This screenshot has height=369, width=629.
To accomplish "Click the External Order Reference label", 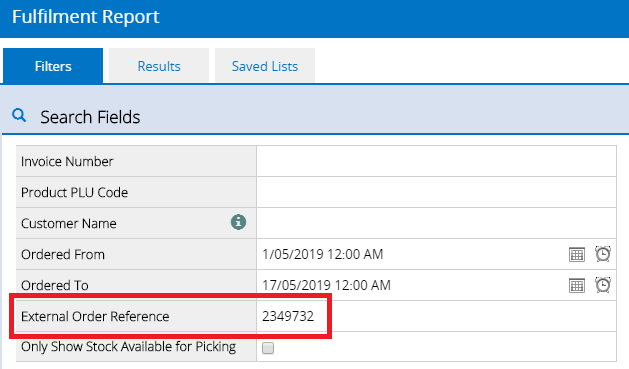I will tap(95, 316).
